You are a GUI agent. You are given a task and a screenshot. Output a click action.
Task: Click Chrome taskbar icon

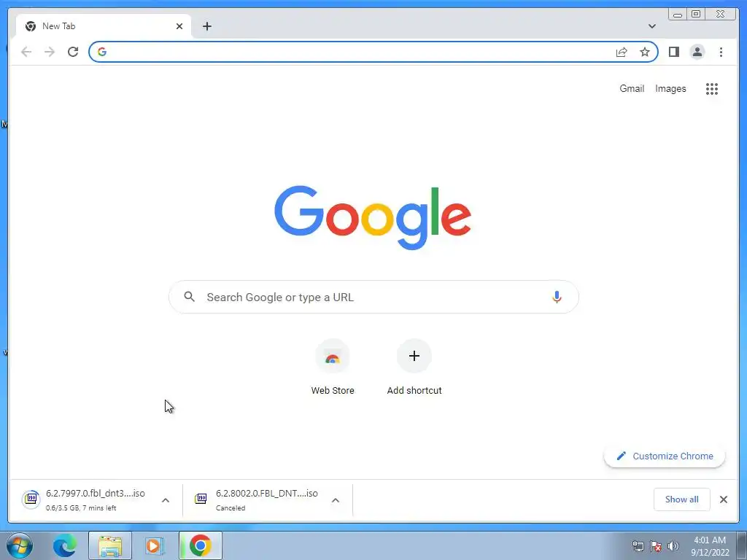(x=201, y=545)
